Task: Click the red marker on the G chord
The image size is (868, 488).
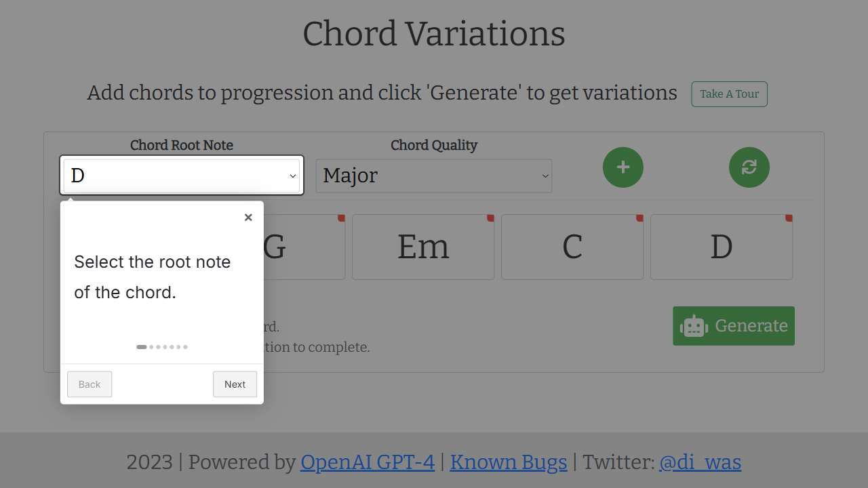Action: click(x=341, y=219)
